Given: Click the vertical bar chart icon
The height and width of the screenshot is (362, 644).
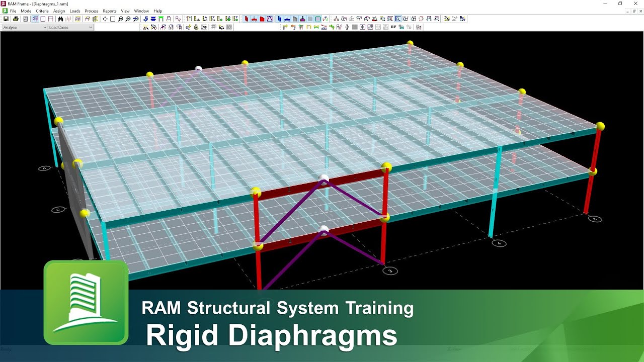Looking at the screenshot, I should 68,19.
